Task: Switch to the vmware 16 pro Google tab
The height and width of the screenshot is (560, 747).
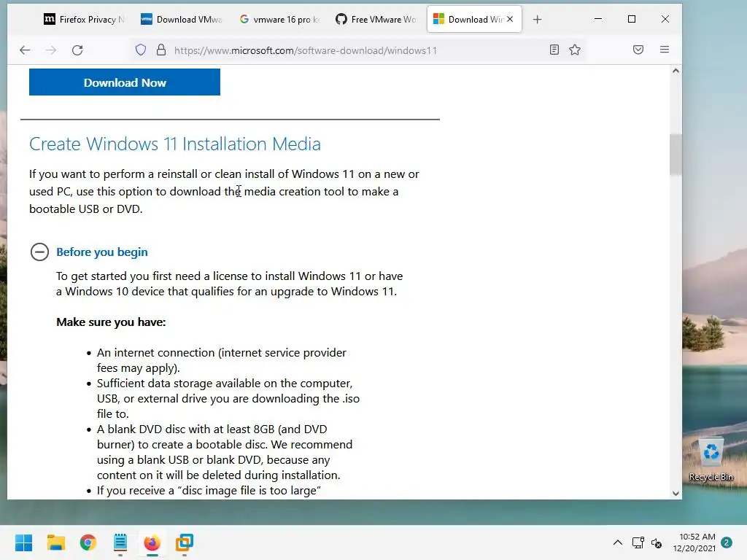Action: (279, 20)
